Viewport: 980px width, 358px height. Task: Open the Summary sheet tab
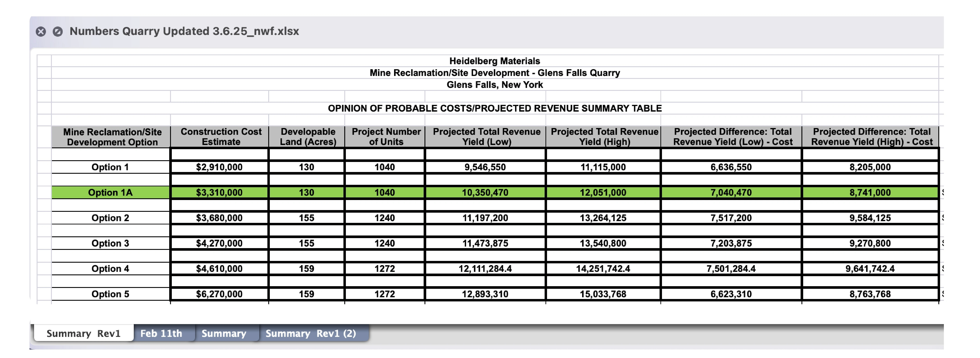[x=224, y=334]
